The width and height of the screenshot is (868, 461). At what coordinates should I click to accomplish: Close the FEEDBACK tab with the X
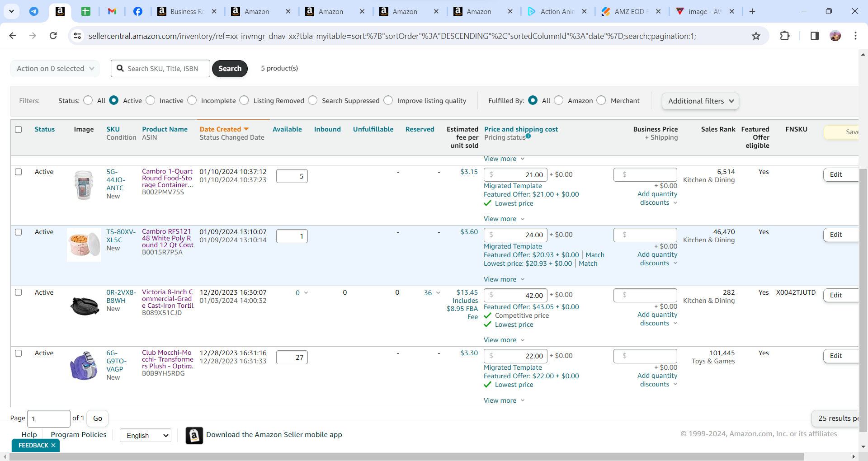click(53, 445)
